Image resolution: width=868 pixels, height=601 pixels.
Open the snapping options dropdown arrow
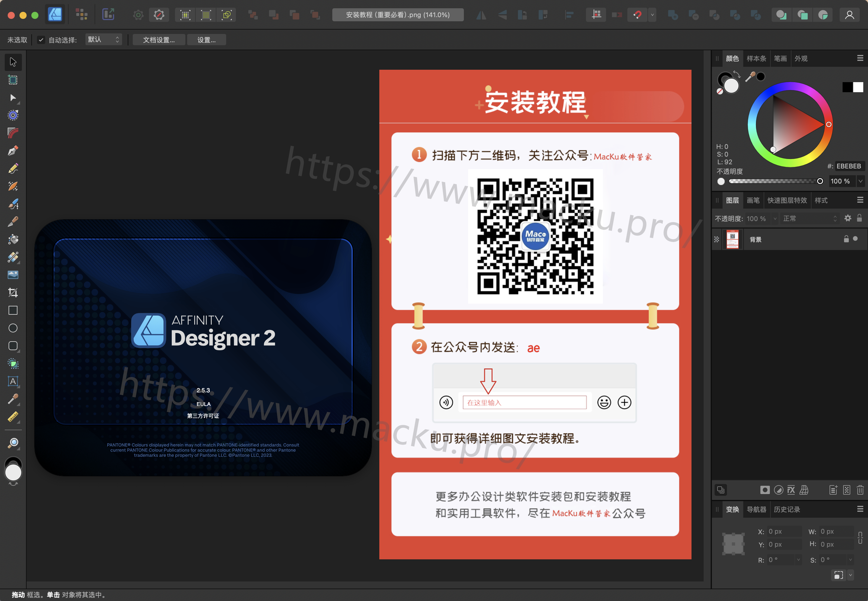point(652,15)
